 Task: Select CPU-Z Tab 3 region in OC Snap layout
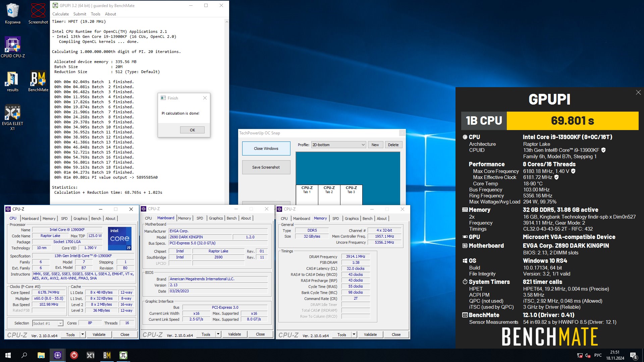[351, 195]
